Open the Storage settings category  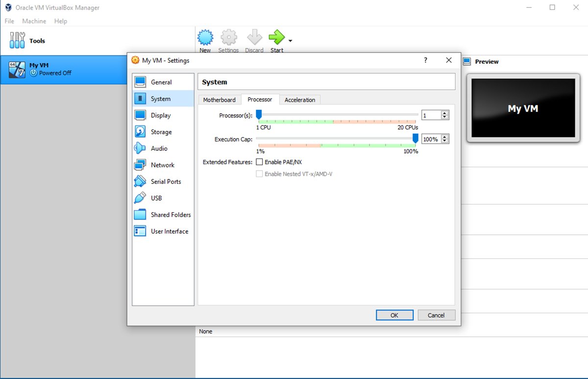point(161,132)
